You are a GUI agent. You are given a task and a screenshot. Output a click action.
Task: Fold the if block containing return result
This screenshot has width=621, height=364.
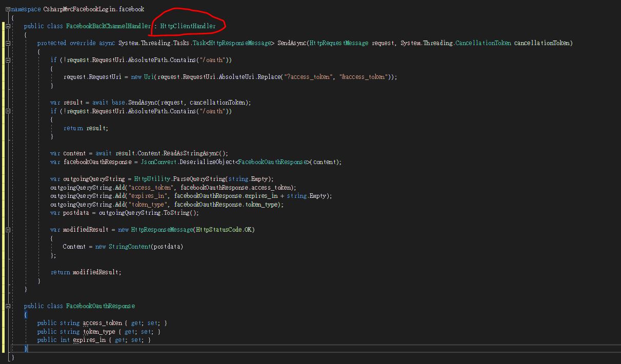pos(8,111)
